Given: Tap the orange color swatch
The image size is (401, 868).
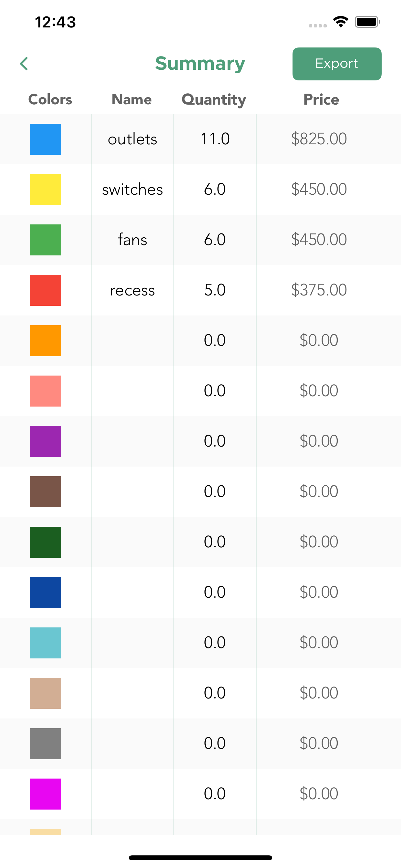Looking at the screenshot, I should 46,341.
